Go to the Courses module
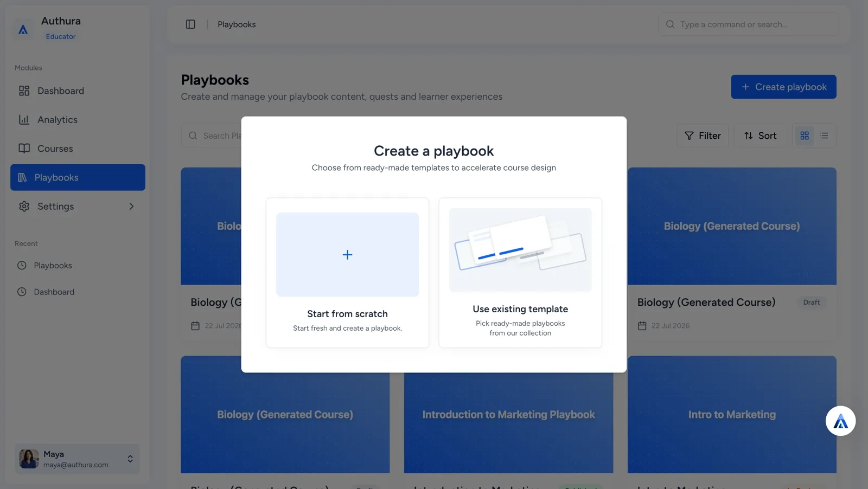The width and height of the screenshot is (868, 489). (x=78, y=149)
